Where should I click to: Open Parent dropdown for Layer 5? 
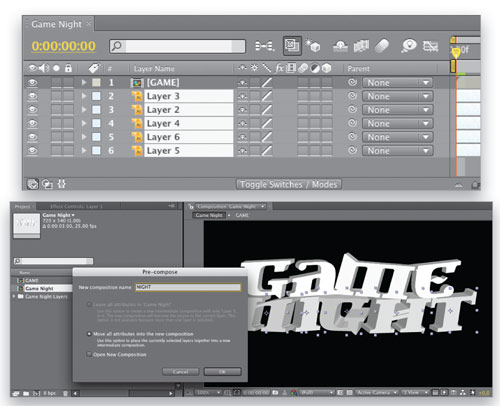tap(398, 151)
